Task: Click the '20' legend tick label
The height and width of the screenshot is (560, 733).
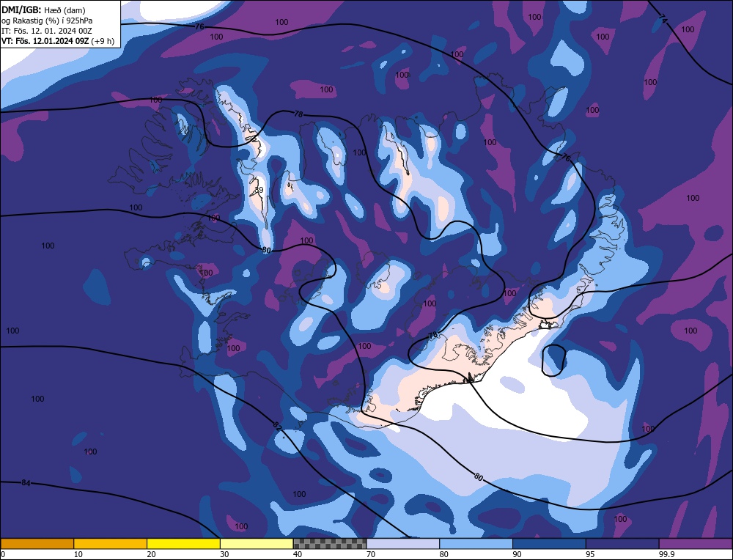Action: tap(152, 554)
